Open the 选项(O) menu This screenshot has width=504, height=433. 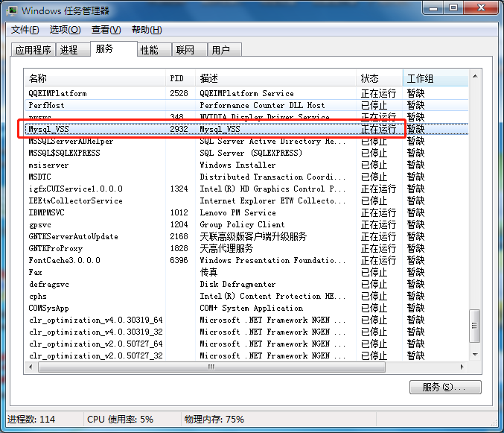(65, 30)
